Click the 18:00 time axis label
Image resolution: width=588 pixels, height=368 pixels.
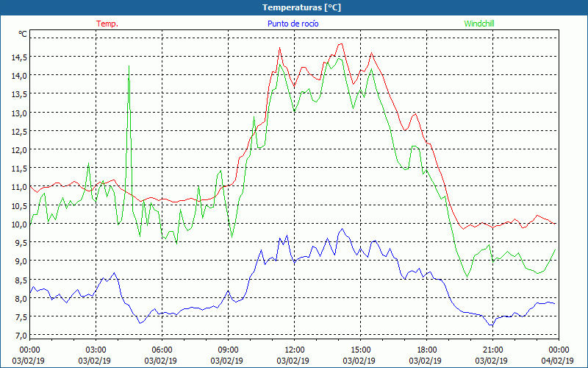coord(427,350)
